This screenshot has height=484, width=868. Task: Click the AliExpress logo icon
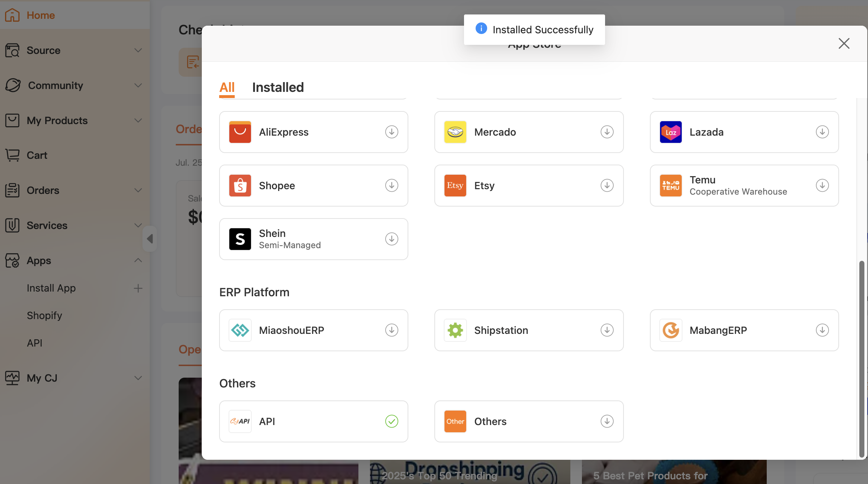click(x=240, y=132)
